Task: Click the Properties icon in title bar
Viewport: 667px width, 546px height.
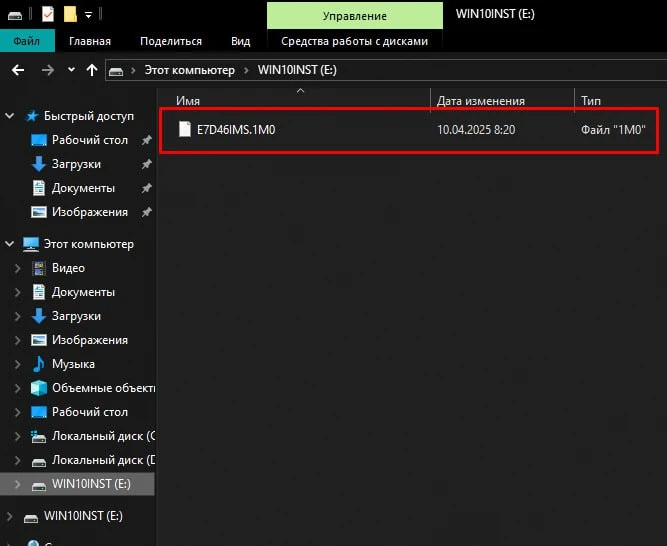Action: tap(46, 15)
